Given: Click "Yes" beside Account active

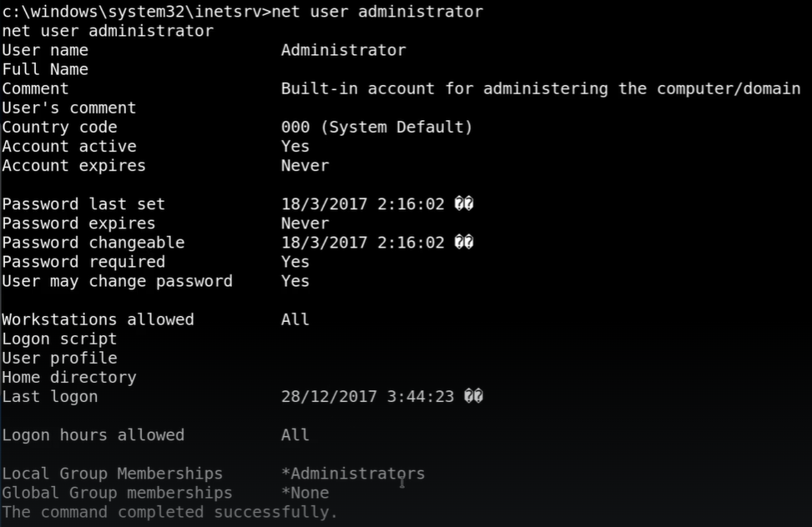Looking at the screenshot, I should [295, 146].
